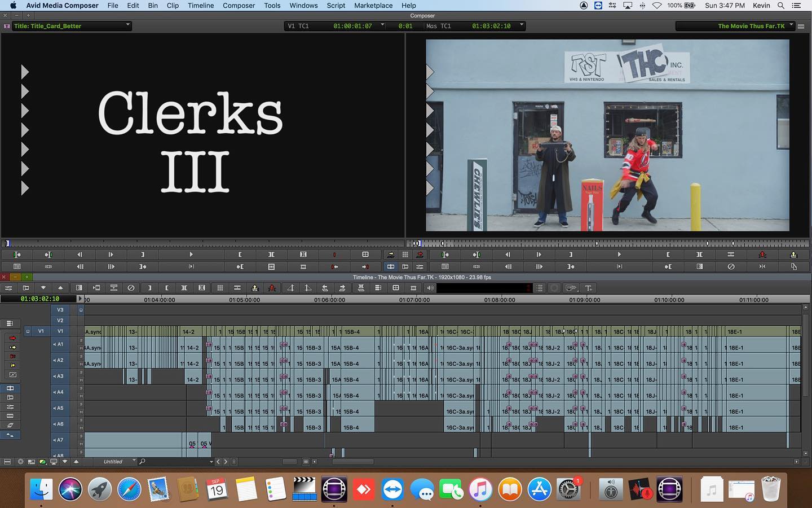Screen dimensions: 812x508
Task: Click Spotlight search icon in menu bar
Action: [x=781, y=5]
